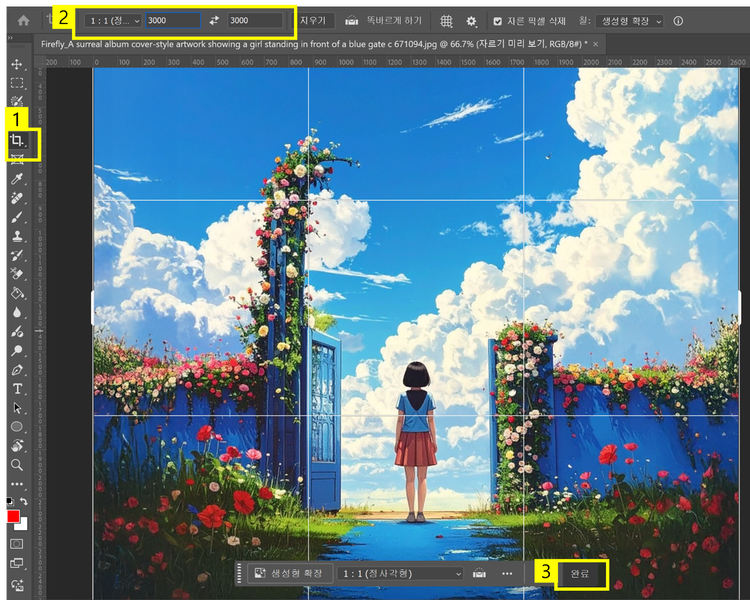Select the Move tool

[17, 64]
